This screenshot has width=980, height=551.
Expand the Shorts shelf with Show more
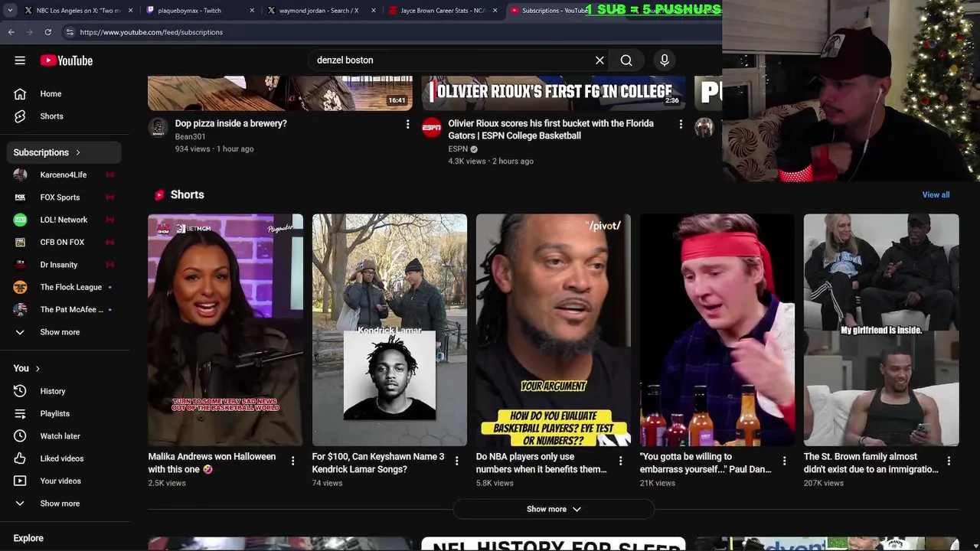(x=554, y=509)
